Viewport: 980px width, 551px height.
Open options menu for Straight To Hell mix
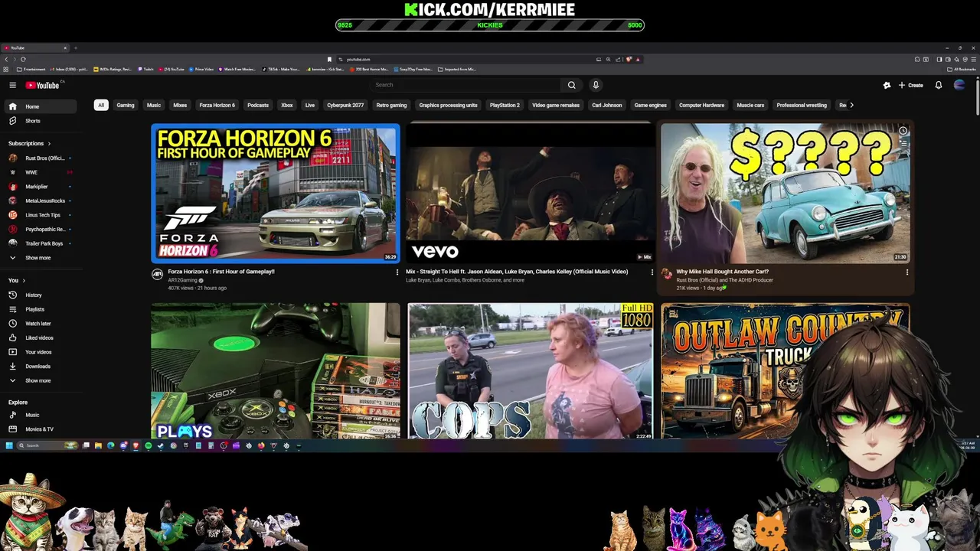(x=652, y=272)
